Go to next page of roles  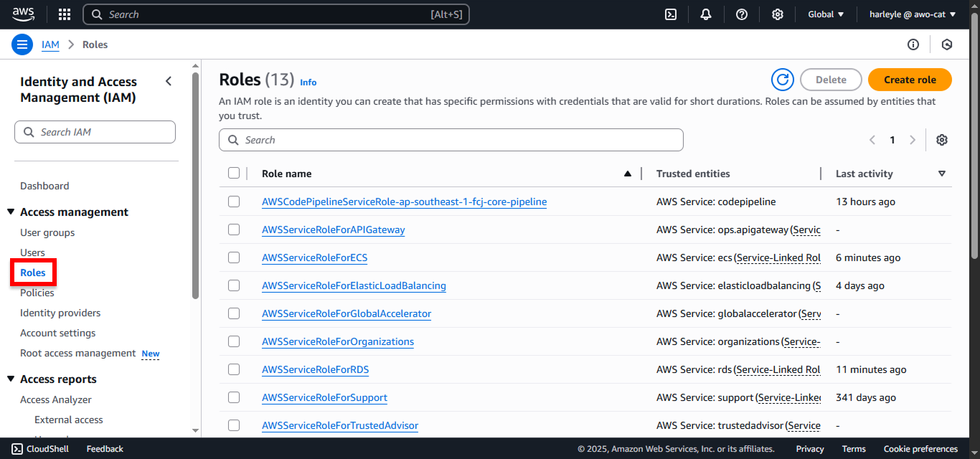(x=913, y=140)
